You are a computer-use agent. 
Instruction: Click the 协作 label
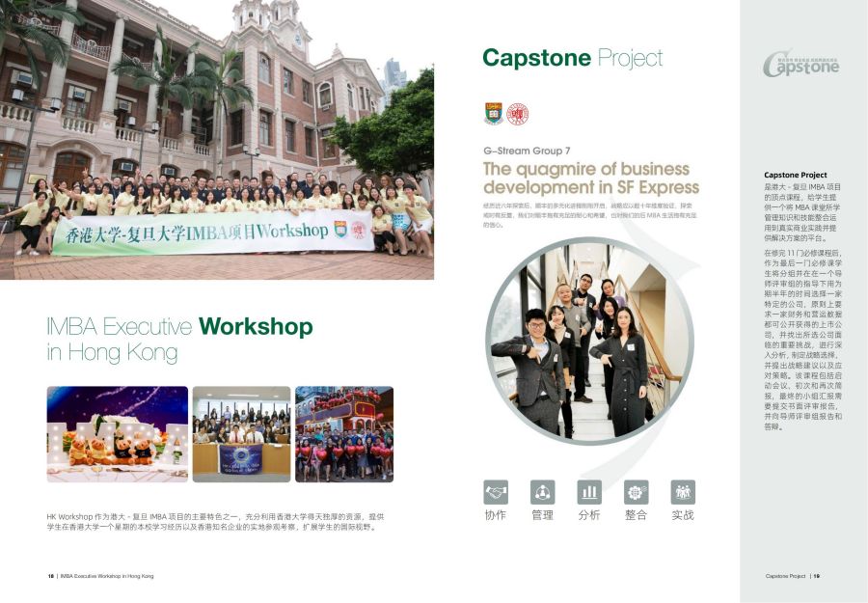coord(496,515)
